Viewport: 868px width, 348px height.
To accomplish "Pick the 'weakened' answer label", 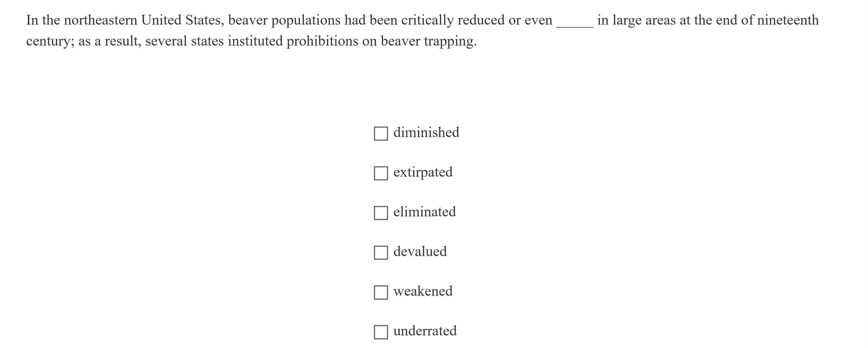I will [x=423, y=292].
